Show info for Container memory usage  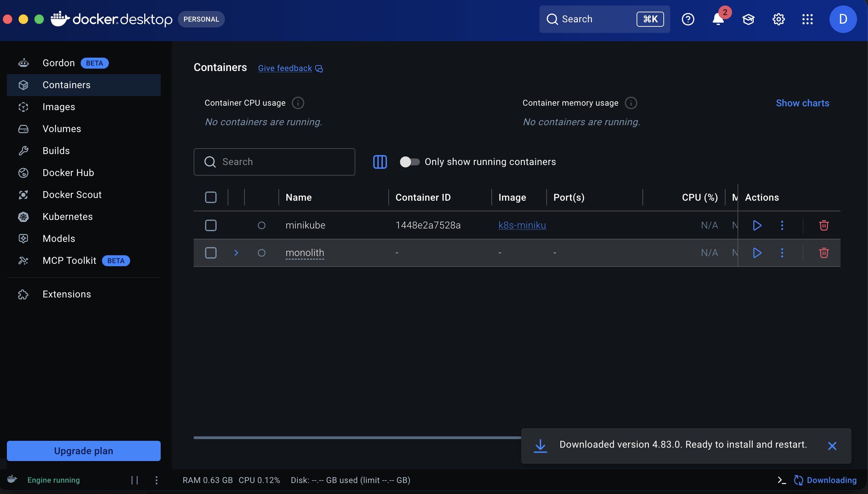point(631,103)
